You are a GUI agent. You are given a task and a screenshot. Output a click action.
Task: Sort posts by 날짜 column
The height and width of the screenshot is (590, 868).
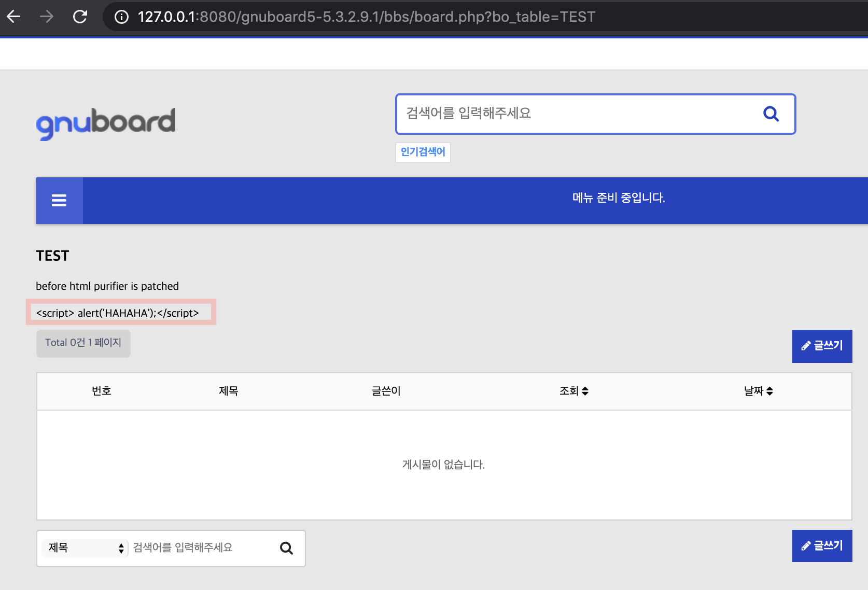[x=759, y=391]
